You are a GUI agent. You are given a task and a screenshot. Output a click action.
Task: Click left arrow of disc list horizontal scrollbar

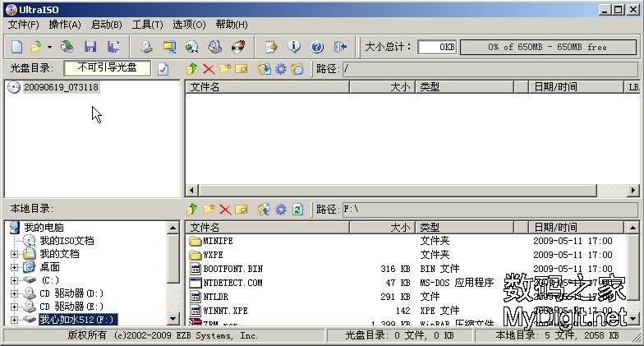[x=192, y=191]
